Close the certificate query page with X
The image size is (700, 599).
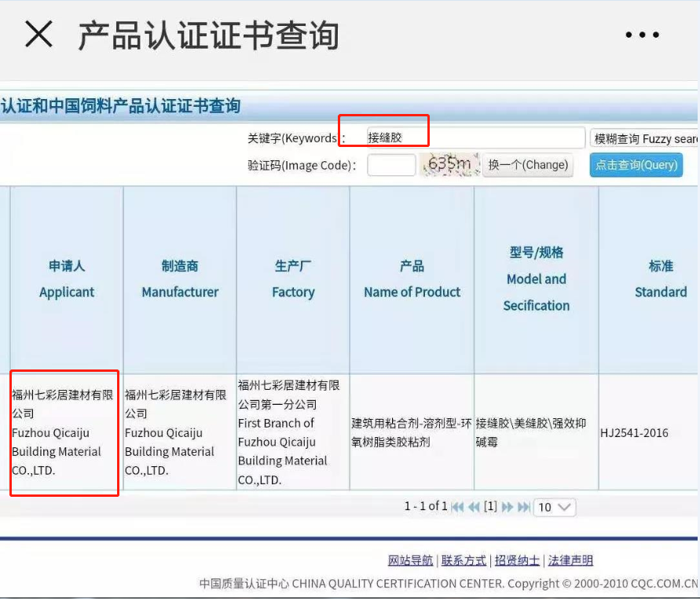pos(38,34)
